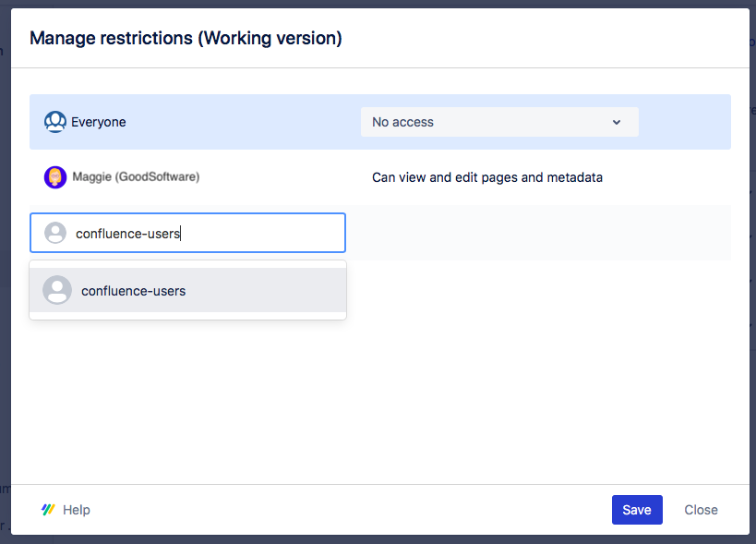Select the Everyone entry icon in the restrictions list

(54, 121)
